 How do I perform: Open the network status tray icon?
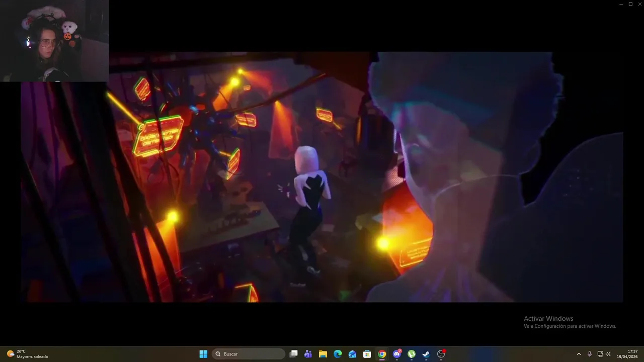click(x=600, y=354)
